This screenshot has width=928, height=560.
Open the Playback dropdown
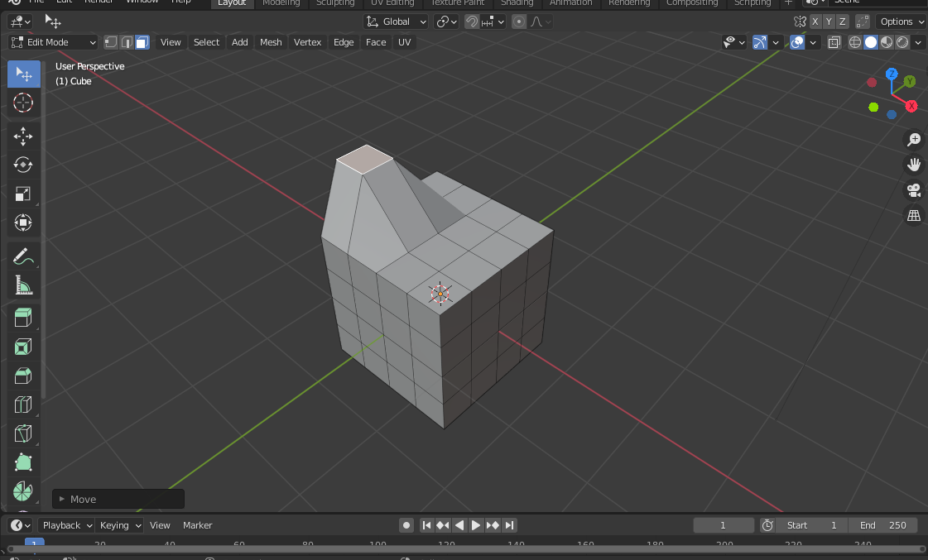pos(65,525)
